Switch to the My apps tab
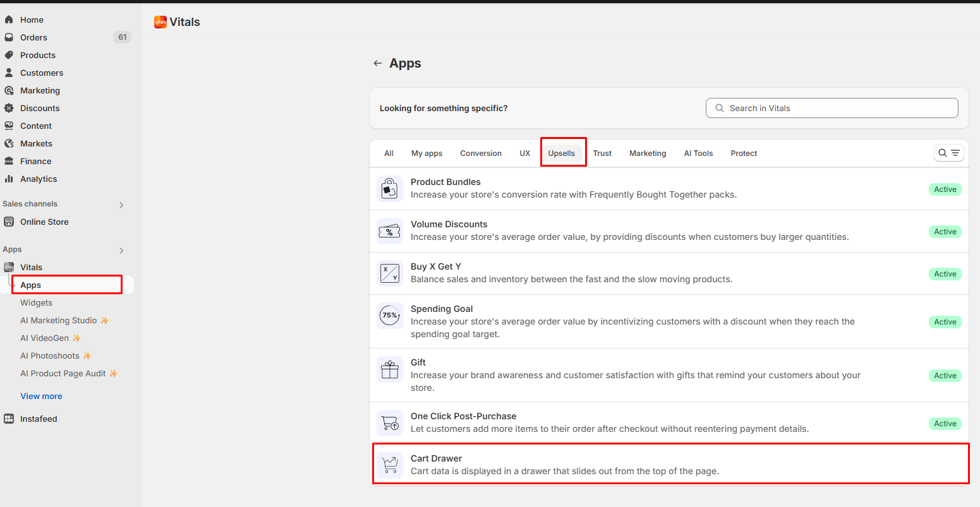 point(427,153)
